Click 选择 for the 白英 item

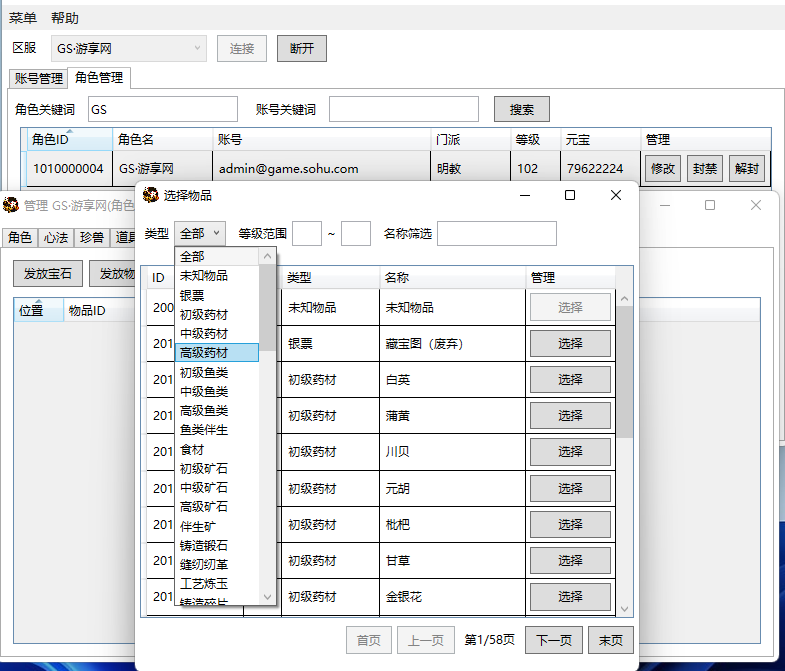click(x=570, y=380)
